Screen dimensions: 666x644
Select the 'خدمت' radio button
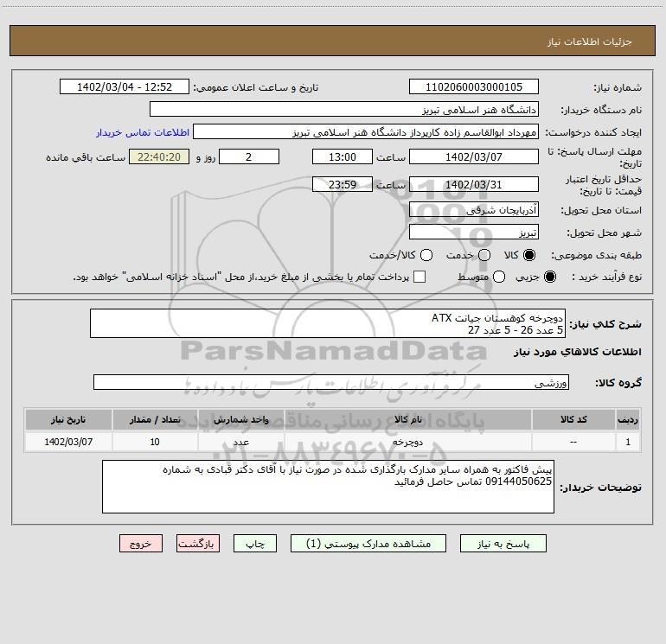click(x=484, y=255)
